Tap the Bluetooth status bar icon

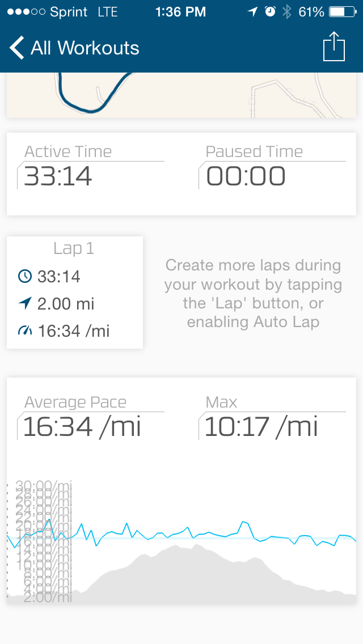click(287, 11)
